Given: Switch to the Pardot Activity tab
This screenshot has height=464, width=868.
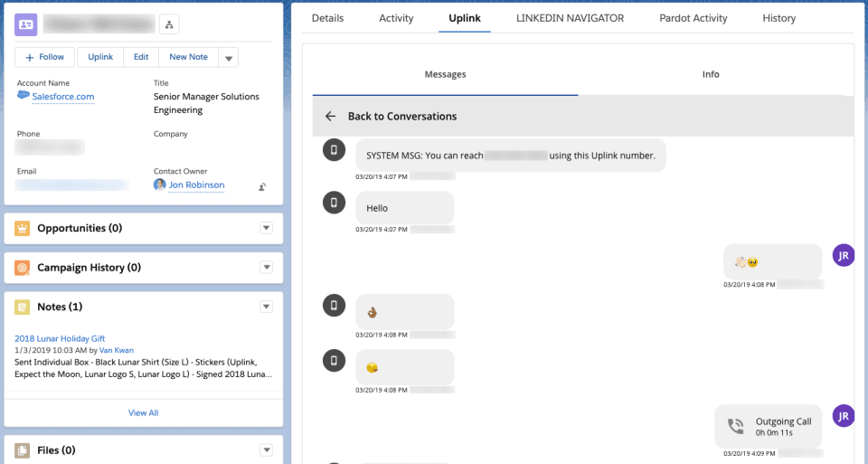Looking at the screenshot, I should pyautogui.click(x=693, y=18).
